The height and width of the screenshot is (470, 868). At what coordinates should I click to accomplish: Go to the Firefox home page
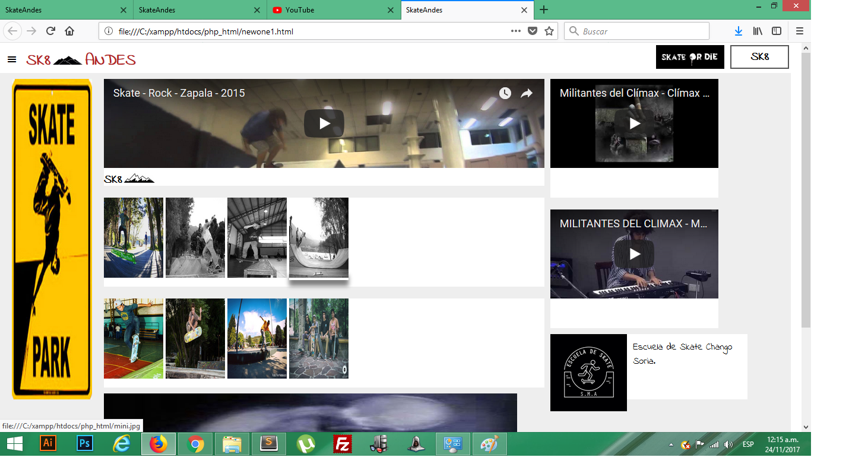pyautogui.click(x=69, y=31)
